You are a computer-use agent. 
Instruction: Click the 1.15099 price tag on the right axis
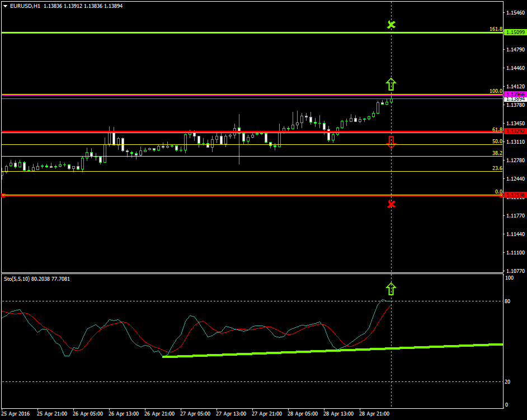click(515, 32)
